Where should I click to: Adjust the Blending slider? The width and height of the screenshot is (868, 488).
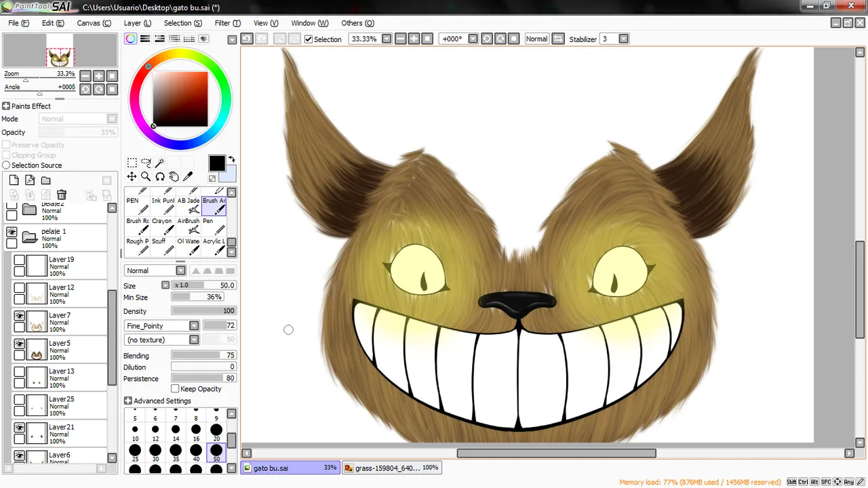[x=203, y=356]
